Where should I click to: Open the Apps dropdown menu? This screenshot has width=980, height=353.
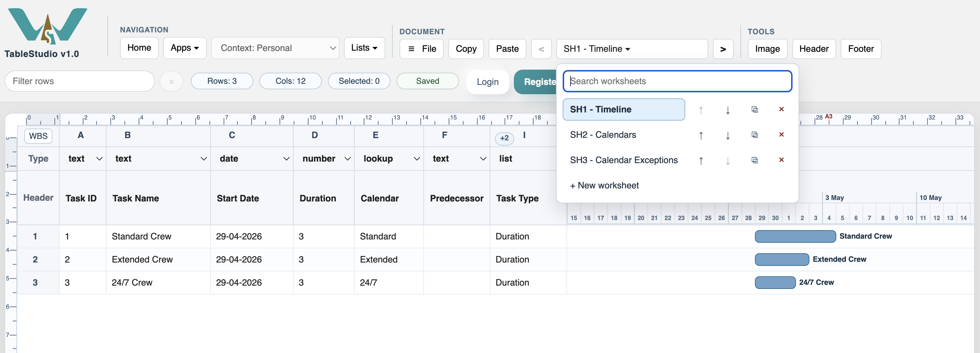pyautogui.click(x=184, y=48)
